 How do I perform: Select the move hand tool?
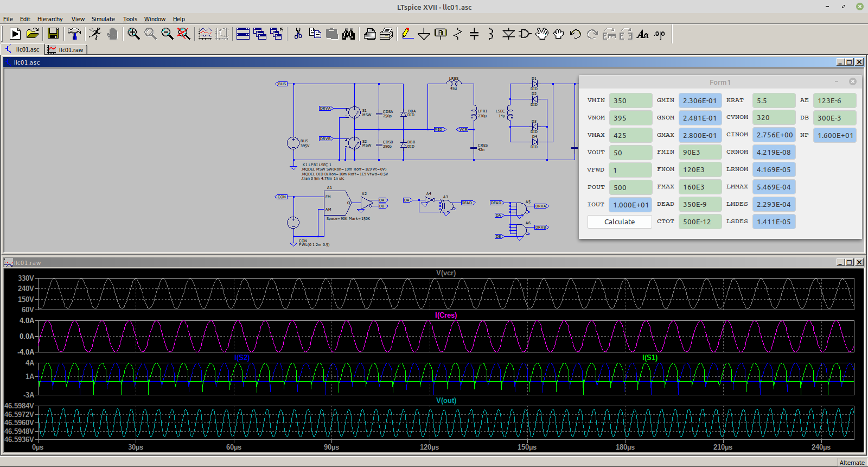point(542,34)
